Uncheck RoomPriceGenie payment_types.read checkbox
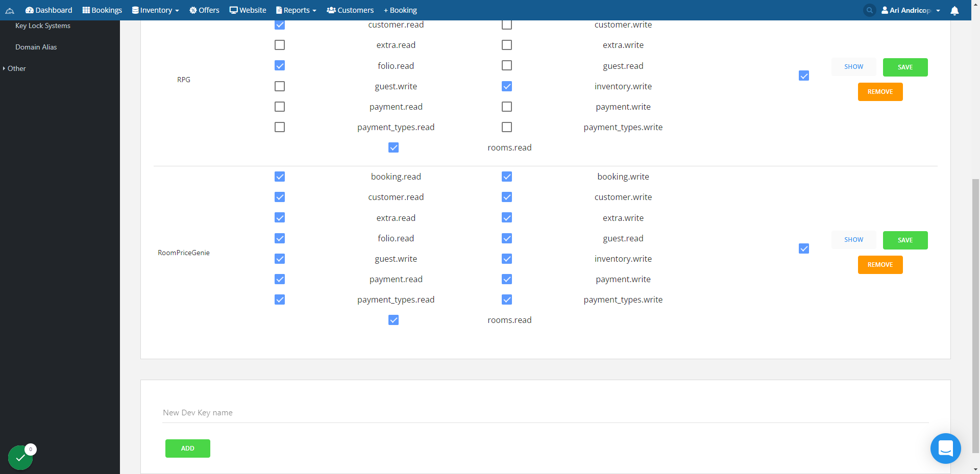Image resolution: width=980 pixels, height=474 pixels. 280,300
